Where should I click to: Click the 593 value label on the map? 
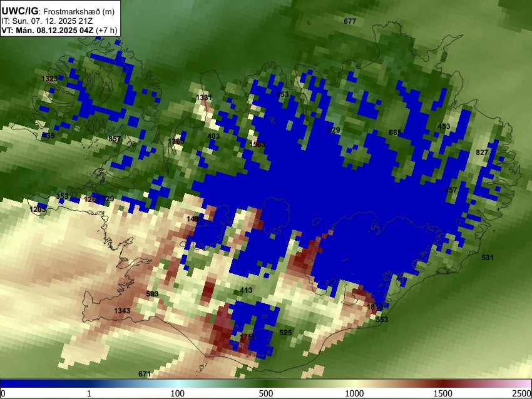point(152,294)
